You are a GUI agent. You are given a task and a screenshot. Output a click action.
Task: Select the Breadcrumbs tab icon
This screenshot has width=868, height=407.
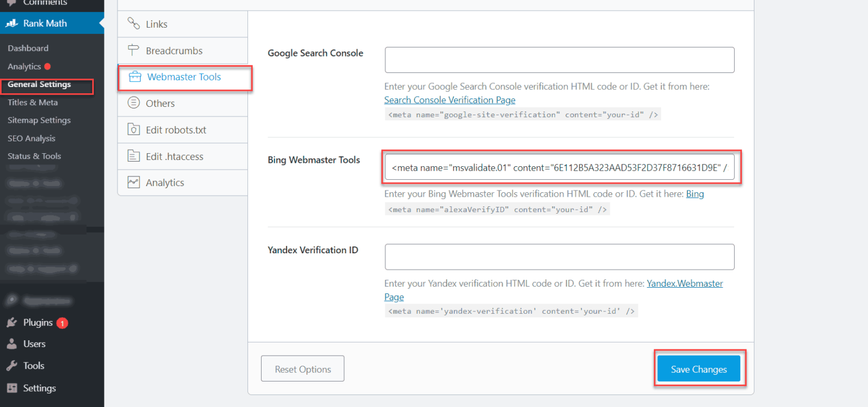(132, 50)
